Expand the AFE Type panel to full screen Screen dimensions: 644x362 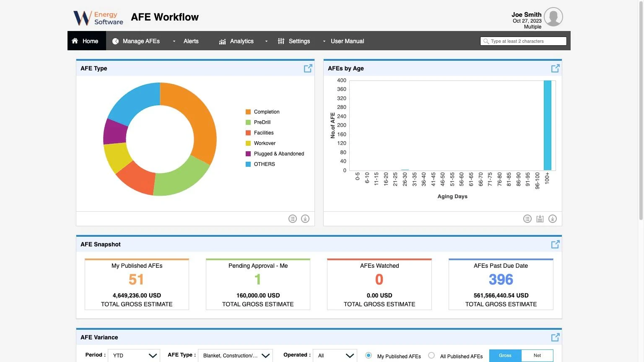[x=308, y=67]
